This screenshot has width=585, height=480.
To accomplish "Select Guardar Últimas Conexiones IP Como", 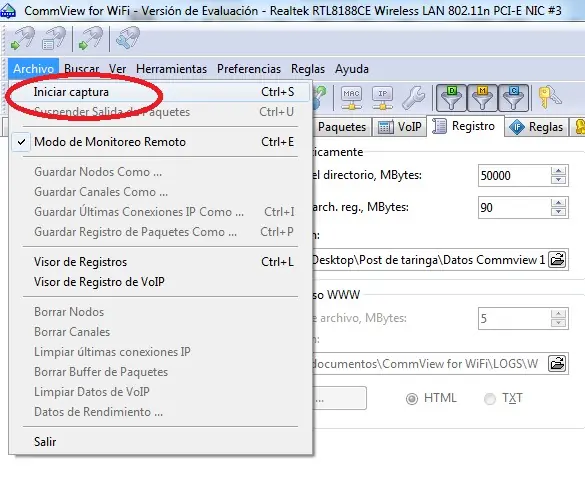I will tap(160, 212).
